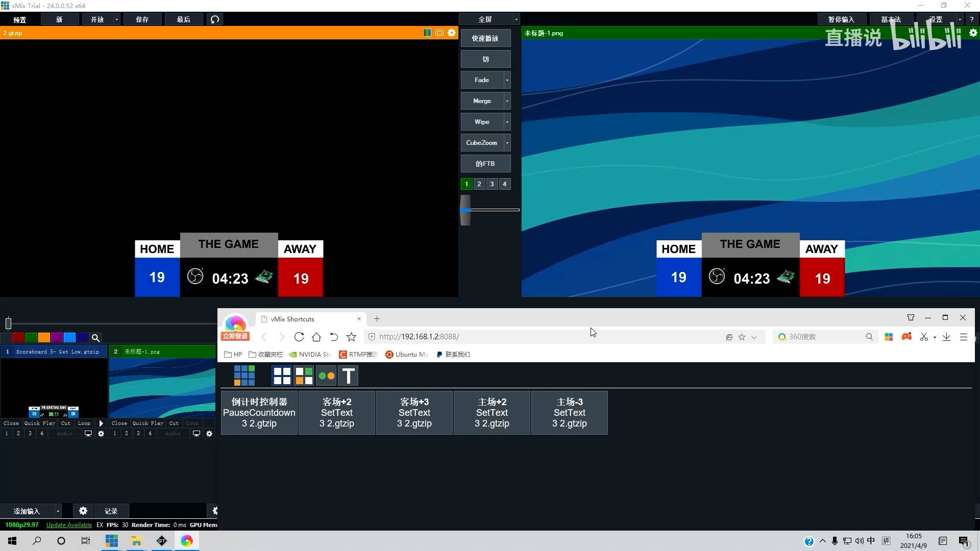This screenshot has height=551, width=980.
Task: Click the green-orange dots tally icon
Action: (326, 376)
